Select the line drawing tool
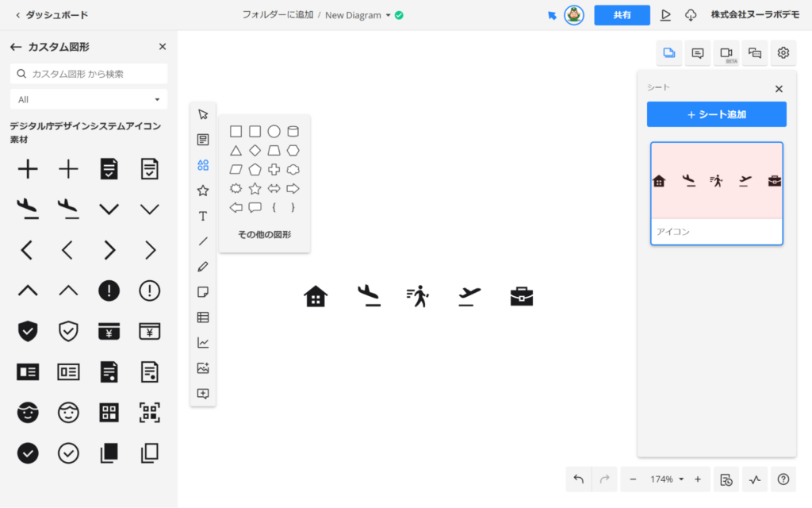The width and height of the screenshot is (812, 508). point(203,241)
